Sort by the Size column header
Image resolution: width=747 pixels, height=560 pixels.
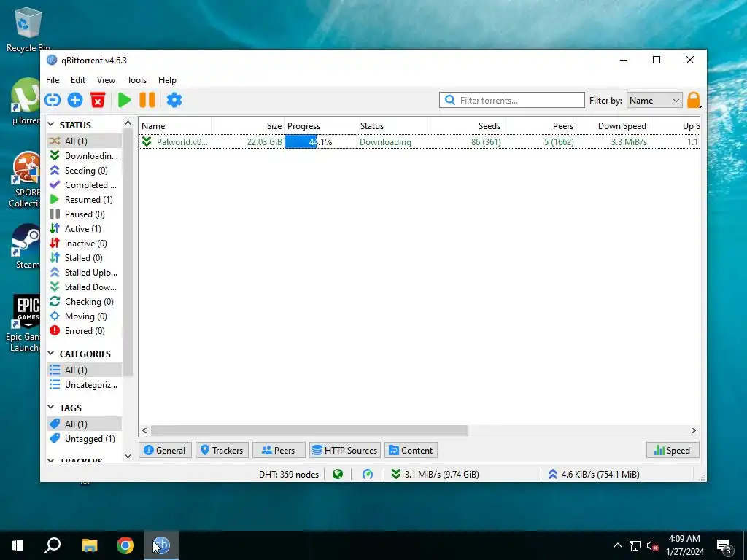coord(248,125)
